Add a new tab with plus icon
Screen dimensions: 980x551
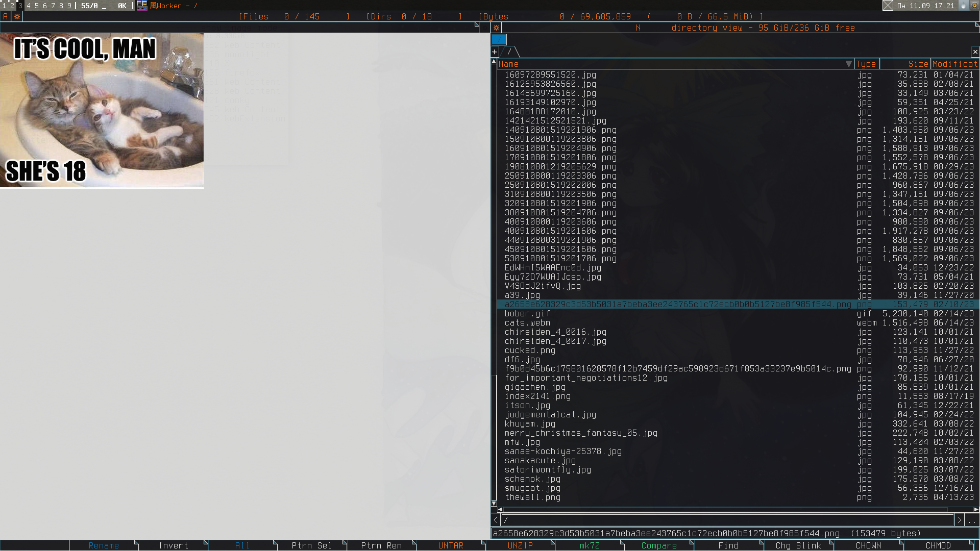pos(495,52)
